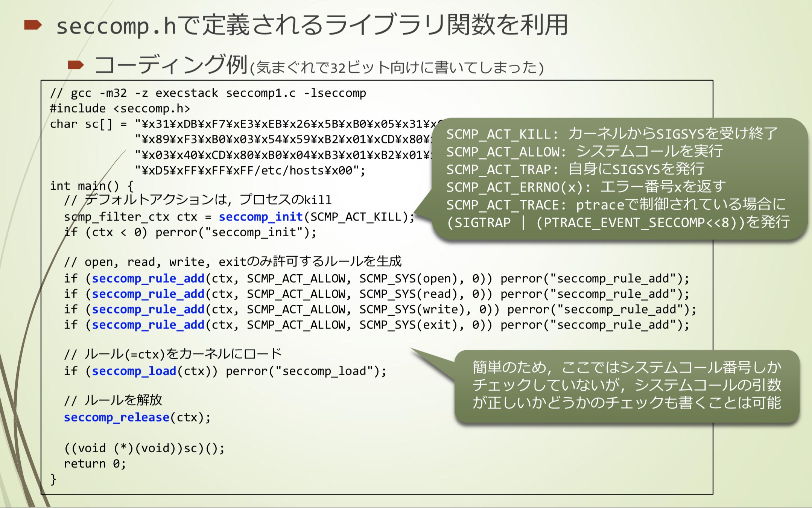Click the #include <seccomp.h> line

[x=120, y=108]
